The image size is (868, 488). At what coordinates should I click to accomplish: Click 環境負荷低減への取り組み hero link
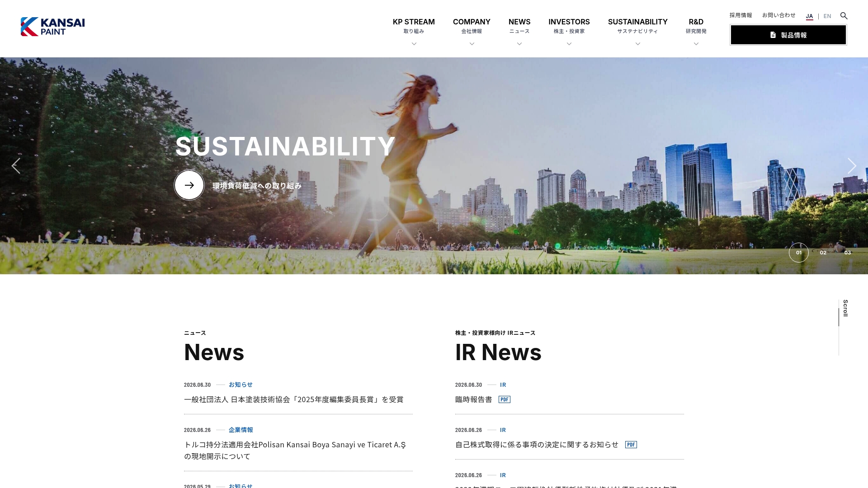point(257,185)
